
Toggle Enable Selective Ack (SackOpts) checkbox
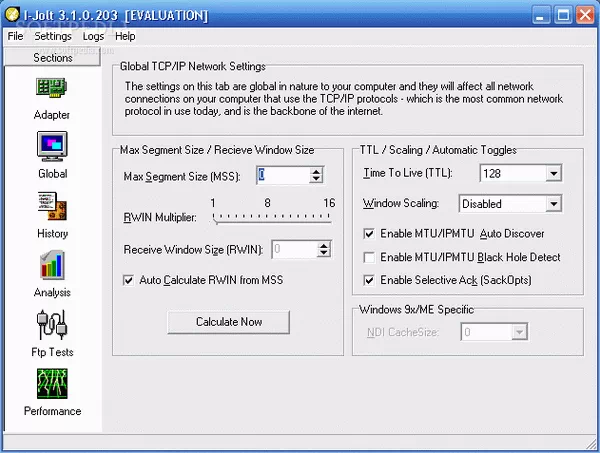(x=369, y=280)
